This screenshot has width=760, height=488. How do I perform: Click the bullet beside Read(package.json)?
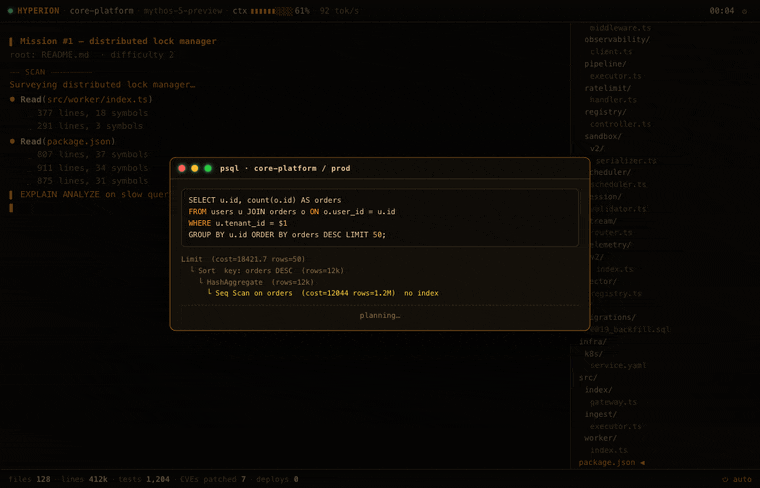pos(12,142)
